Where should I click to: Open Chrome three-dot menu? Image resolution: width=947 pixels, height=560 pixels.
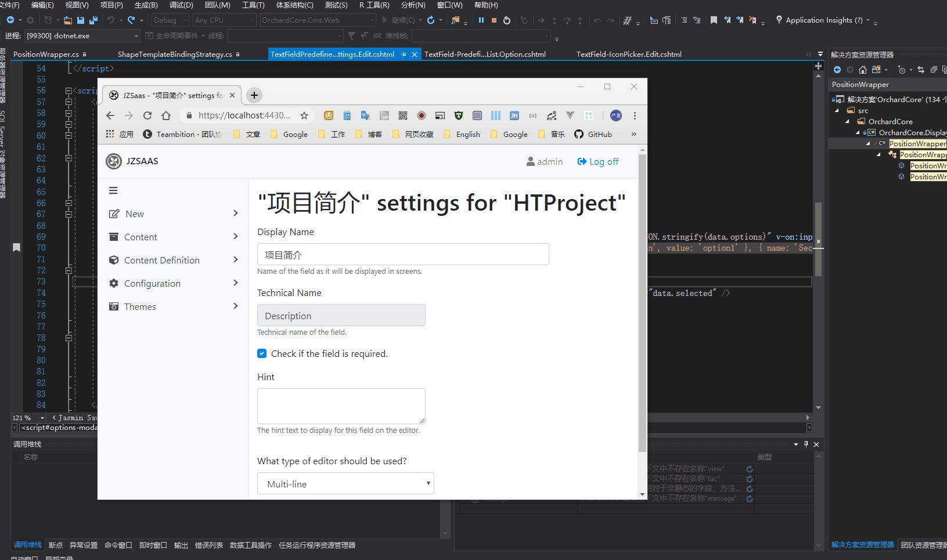tap(635, 115)
